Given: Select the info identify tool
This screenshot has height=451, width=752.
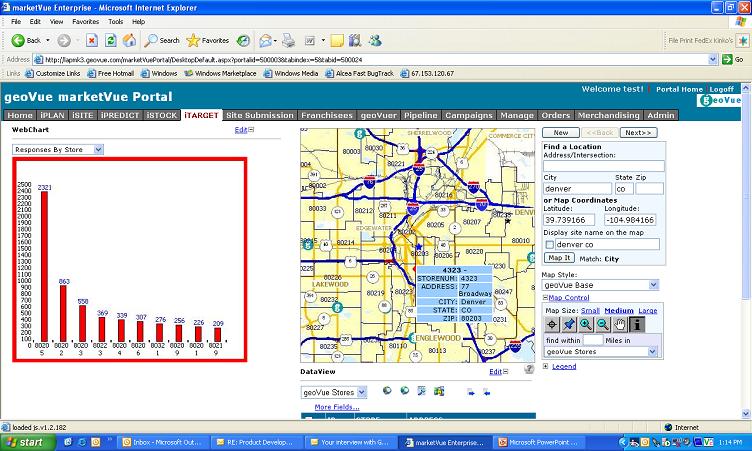Looking at the screenshot, I should tap(636, 325).
